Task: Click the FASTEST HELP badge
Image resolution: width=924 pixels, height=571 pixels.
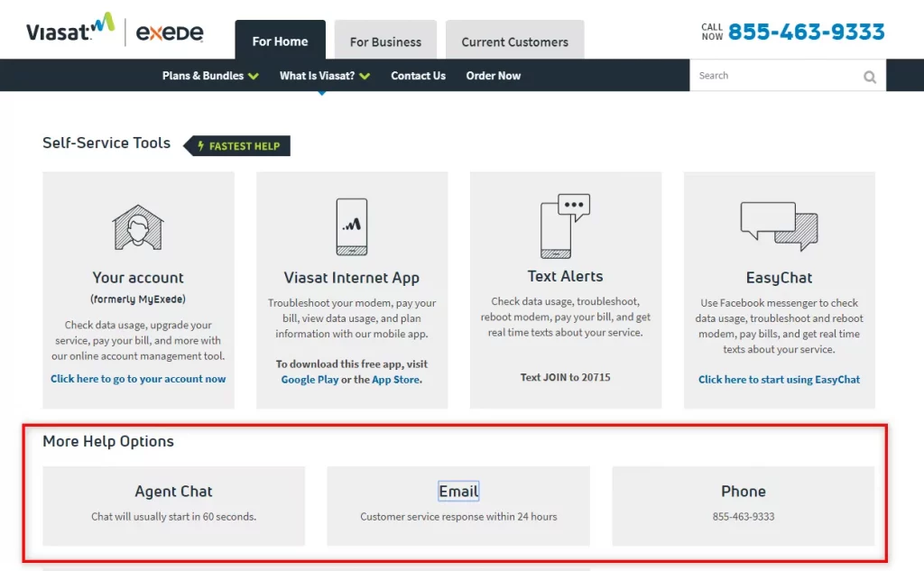Action: click(x=237, y=145)
